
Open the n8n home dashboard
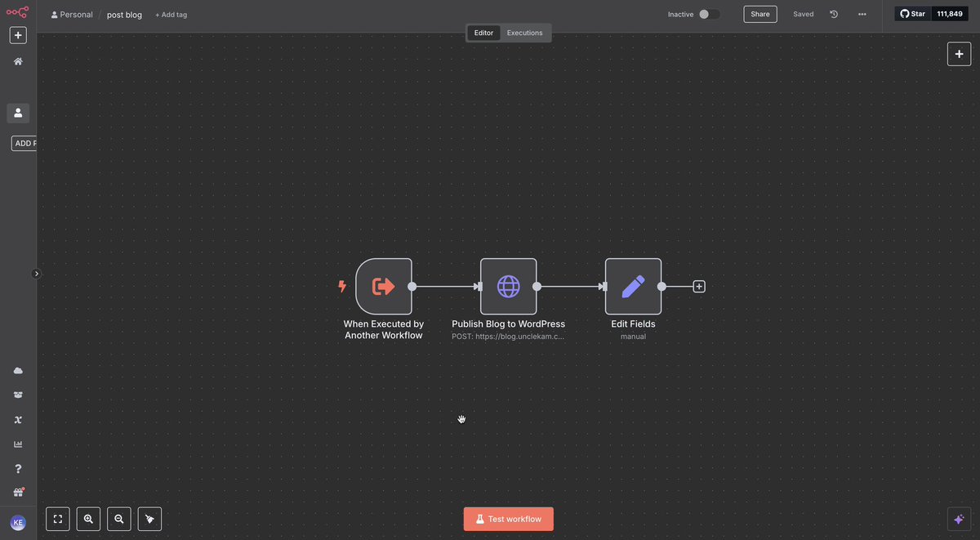coord(17,60)
